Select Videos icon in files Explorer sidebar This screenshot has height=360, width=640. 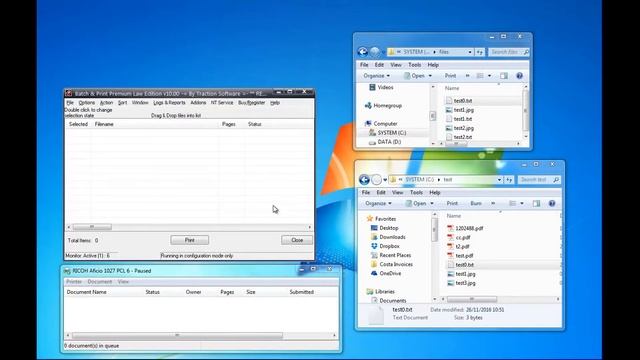[372, 87]
